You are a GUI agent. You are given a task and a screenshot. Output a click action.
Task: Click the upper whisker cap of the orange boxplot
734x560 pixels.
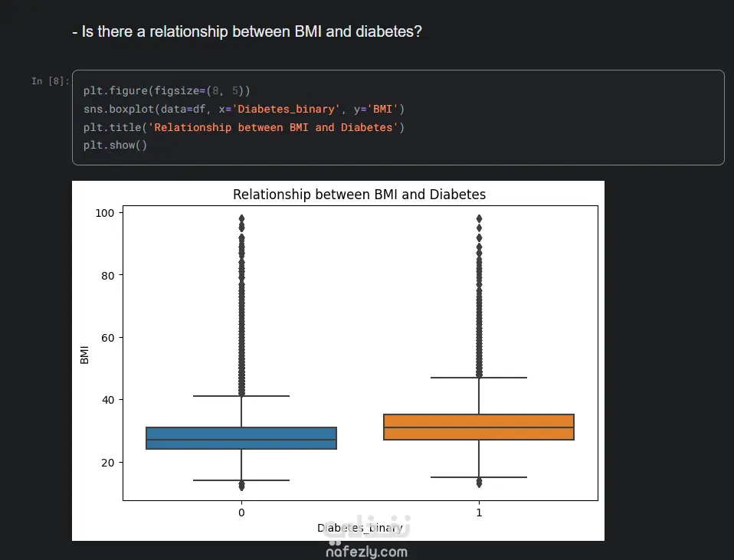[479, 378]
